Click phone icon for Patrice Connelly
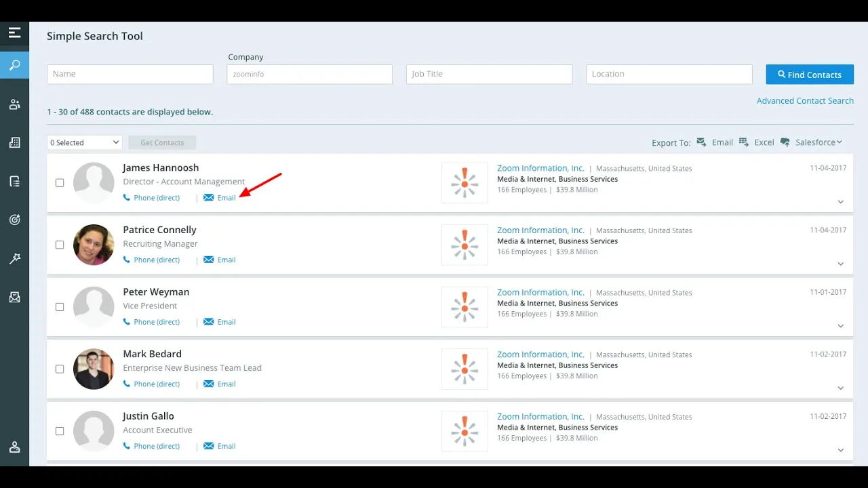 coord(127,260)
